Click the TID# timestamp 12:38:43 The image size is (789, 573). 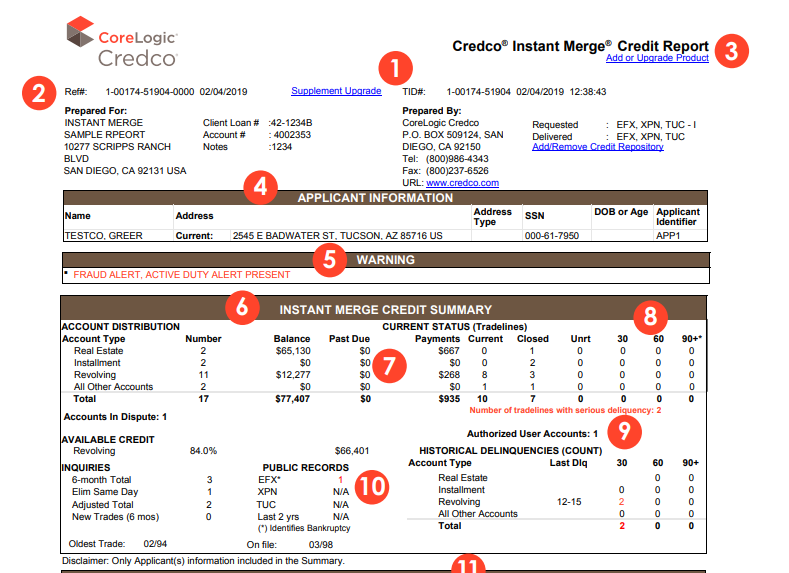click(x=588, y=92)
